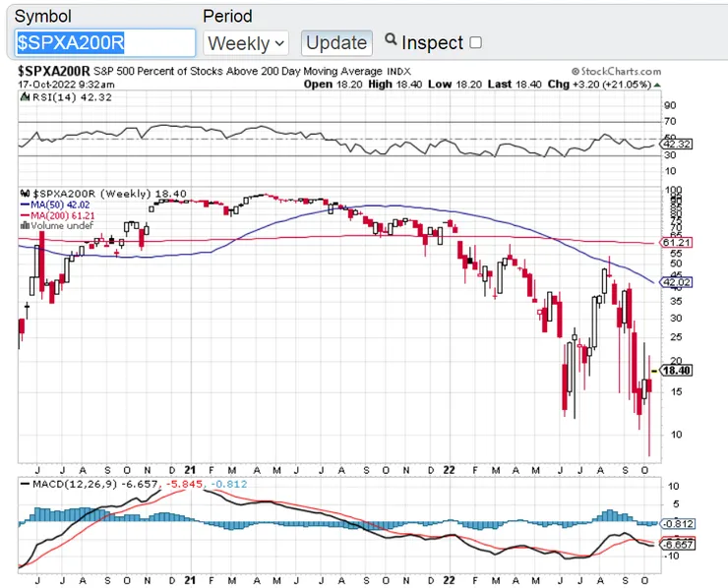This screenshot has height=588, width=728.
Task: Click the 'Chg +3.20 (+21.05%)' value
Action: [x=599, y=85]
